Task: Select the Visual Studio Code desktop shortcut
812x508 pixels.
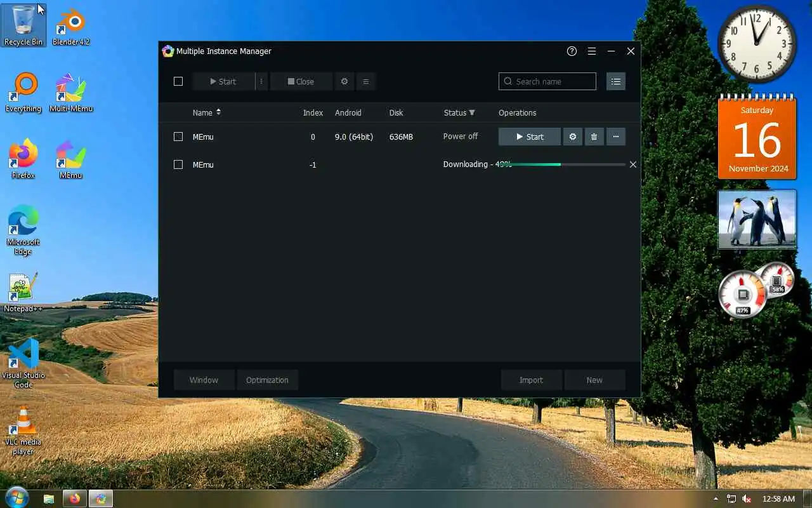Action: click(23, 364)
